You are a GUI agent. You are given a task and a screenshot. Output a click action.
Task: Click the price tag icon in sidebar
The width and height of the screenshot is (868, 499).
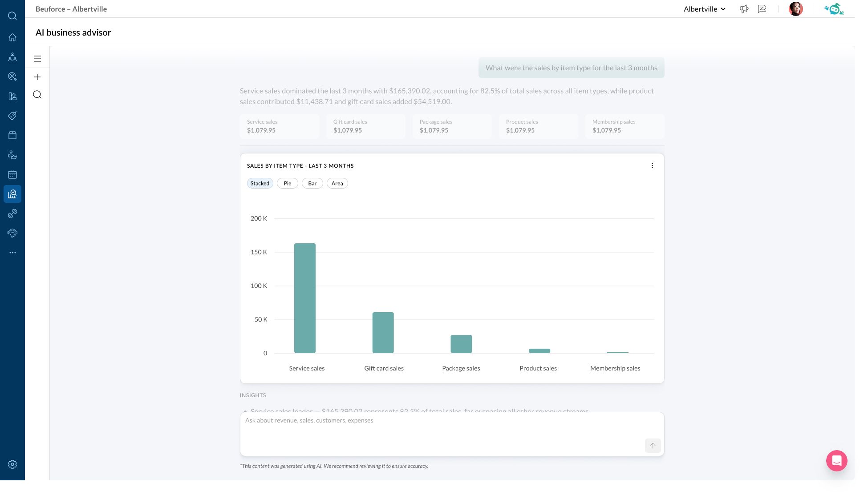pos(12,116)
